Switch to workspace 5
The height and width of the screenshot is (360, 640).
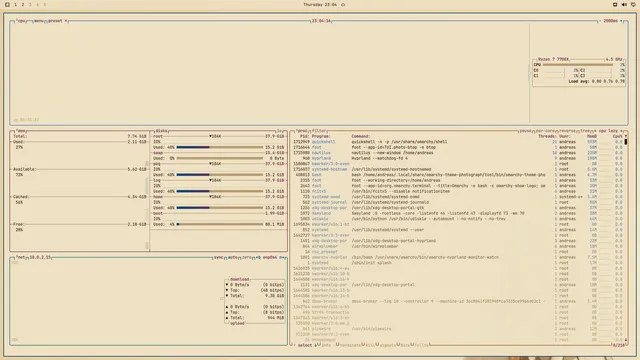44,4
